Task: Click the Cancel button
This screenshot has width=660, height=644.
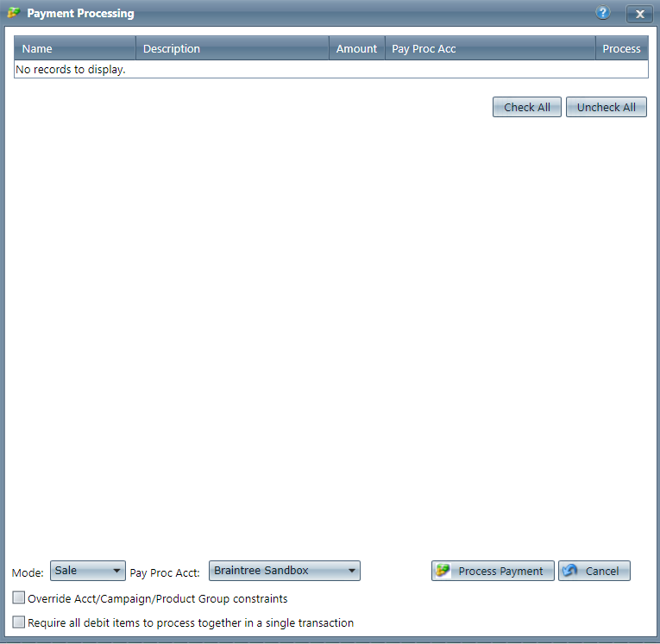Action: tap(594, 571)
